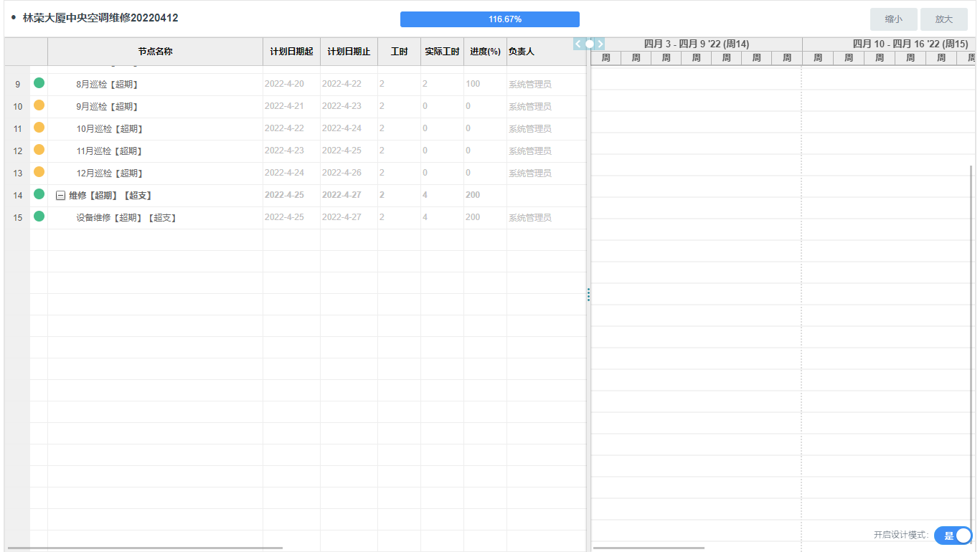The height and width of the screenshot is (552, 980).
Task: Click the 计划日期起 column header
Action: pyautogui.click(x=291, y=52)
